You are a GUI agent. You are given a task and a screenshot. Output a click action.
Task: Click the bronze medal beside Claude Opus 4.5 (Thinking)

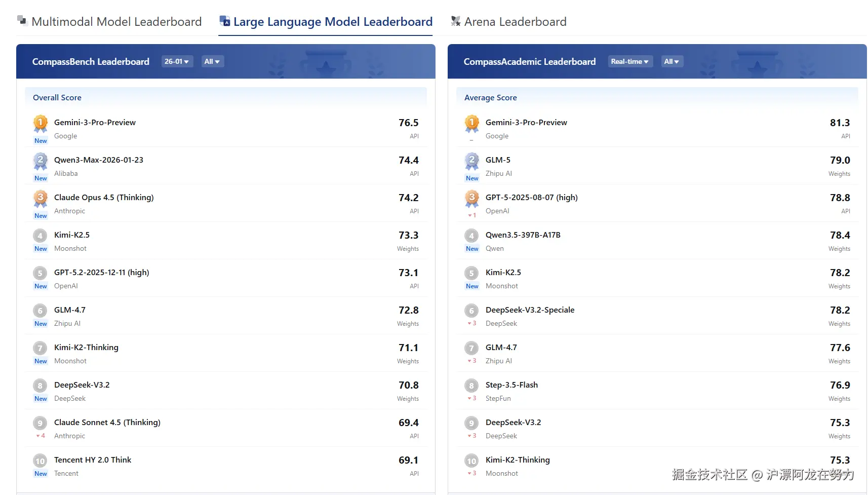point(41,198)
